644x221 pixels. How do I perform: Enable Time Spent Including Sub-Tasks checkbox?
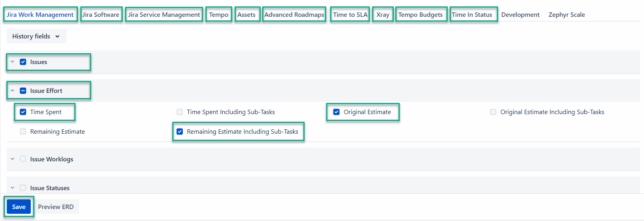point(180,112)
